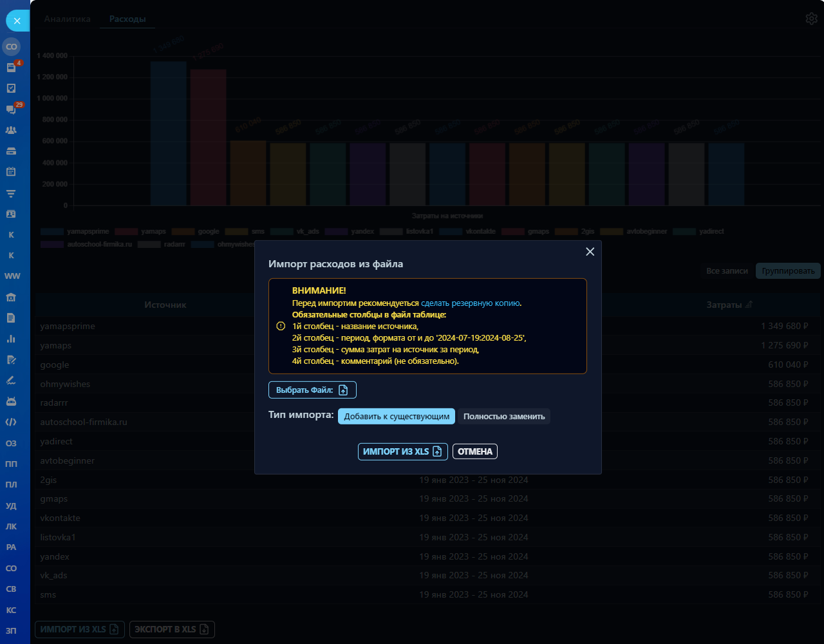Viewport: 824px width, 644px height.
Task: Open the signature icon in sidebar
Action: coord(11,380)
